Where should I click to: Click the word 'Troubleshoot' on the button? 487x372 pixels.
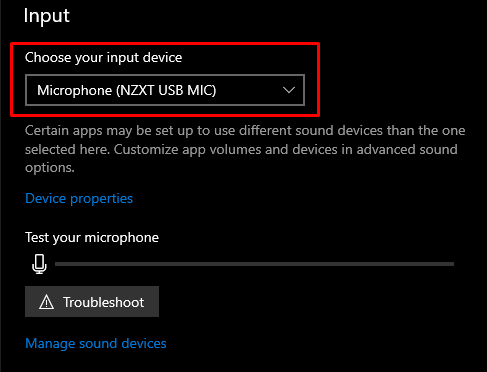(104, 302)
